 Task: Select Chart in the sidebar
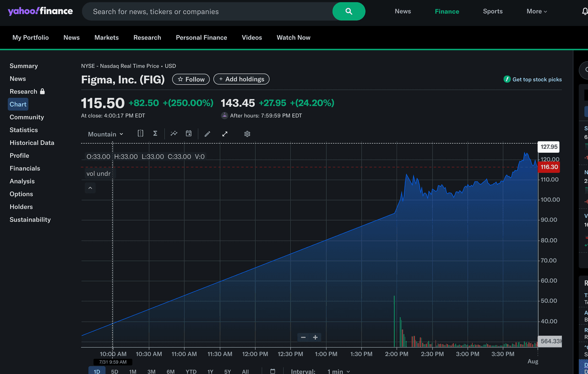(18, 104)
